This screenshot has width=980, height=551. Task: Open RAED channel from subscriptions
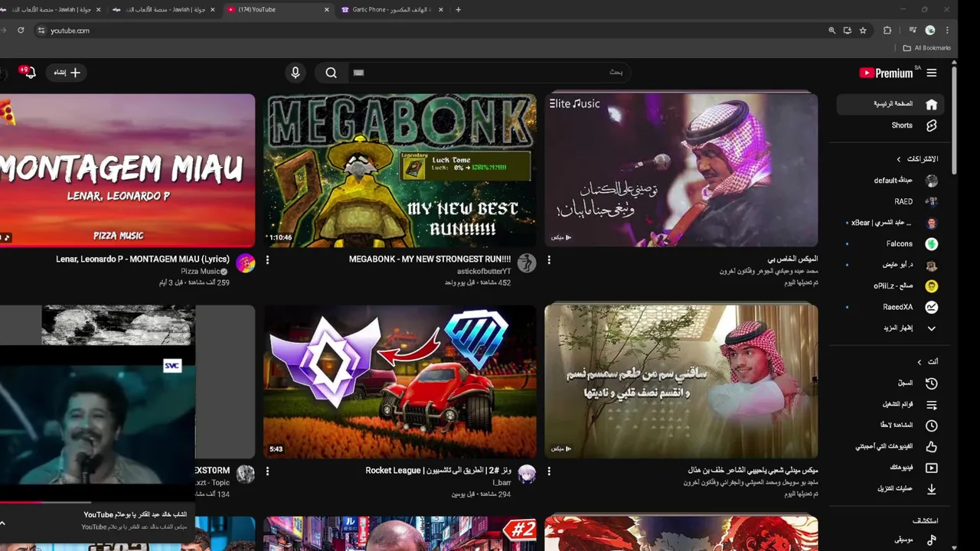pyautogui.click(x=890, y=202)
